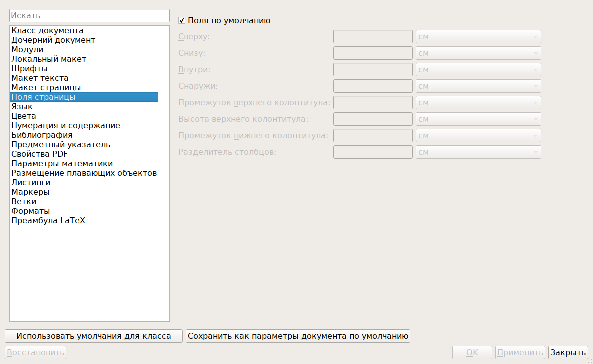Image resolution: width=593 pixels, height=364 pixels.
Task: Open the unit dropdown for "Разделитель столбцов"
Action: 478,152
